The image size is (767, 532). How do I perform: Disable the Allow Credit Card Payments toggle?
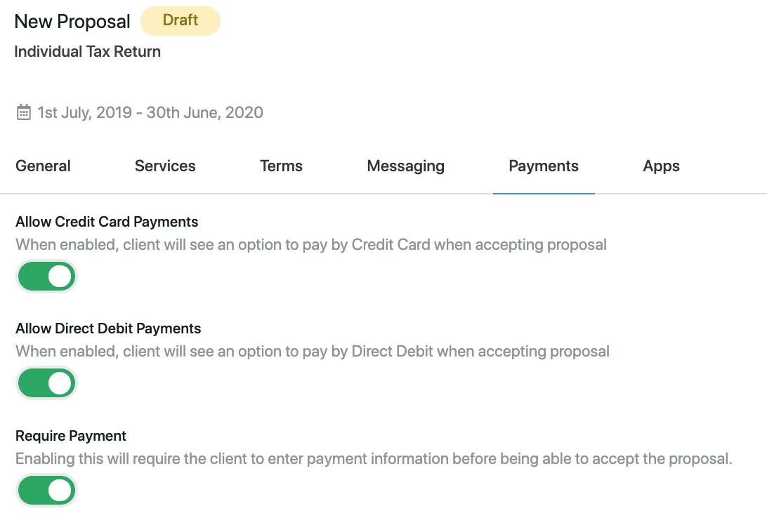(46, 277)
